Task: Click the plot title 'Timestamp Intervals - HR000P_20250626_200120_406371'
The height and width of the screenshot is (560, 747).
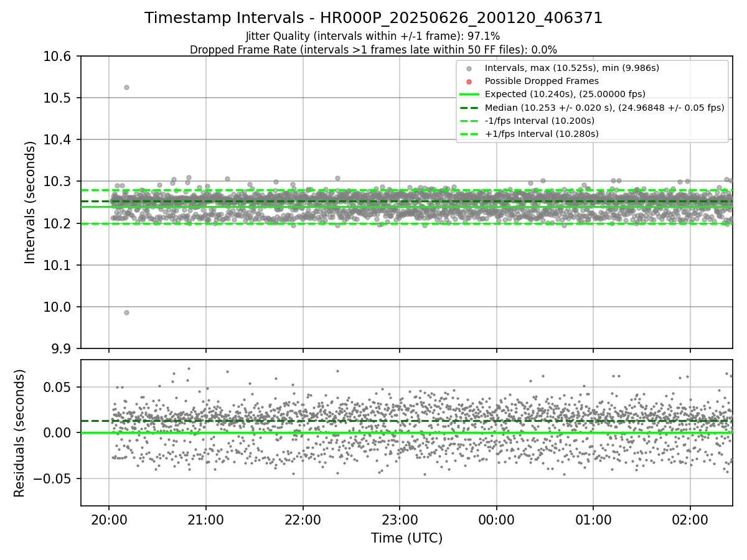Action: [x=374, y=18]
